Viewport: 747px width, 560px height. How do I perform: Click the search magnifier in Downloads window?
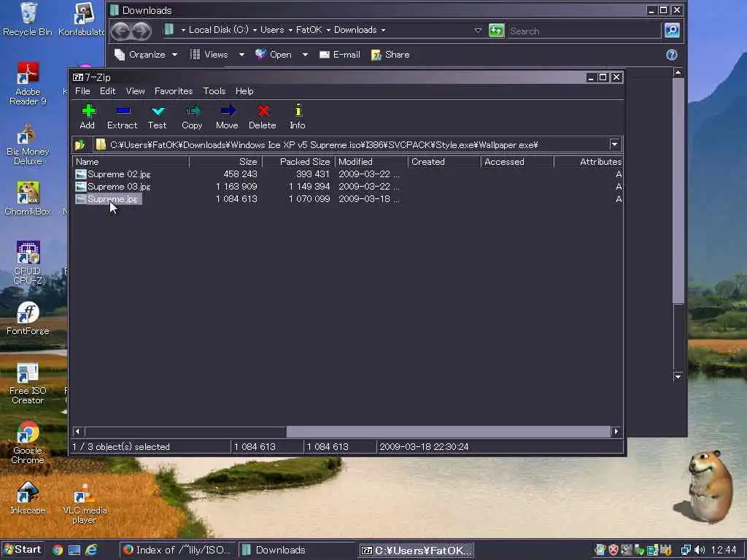[x=672, y=31]
